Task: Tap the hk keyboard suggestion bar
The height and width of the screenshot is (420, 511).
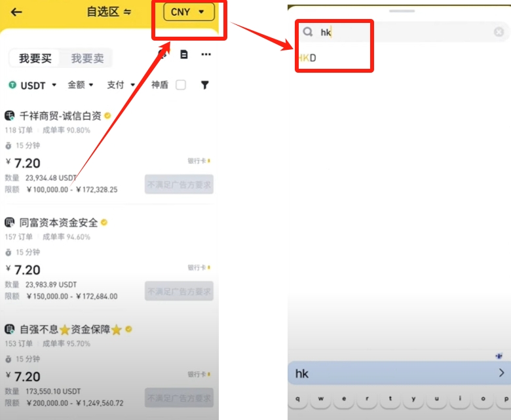Action: pyautogui.click(x=399, y=373)
